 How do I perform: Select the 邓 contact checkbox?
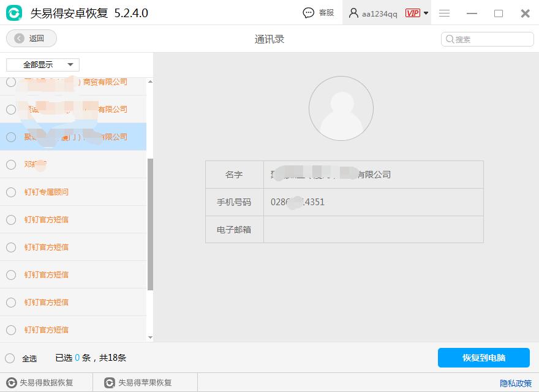point(10,165)
